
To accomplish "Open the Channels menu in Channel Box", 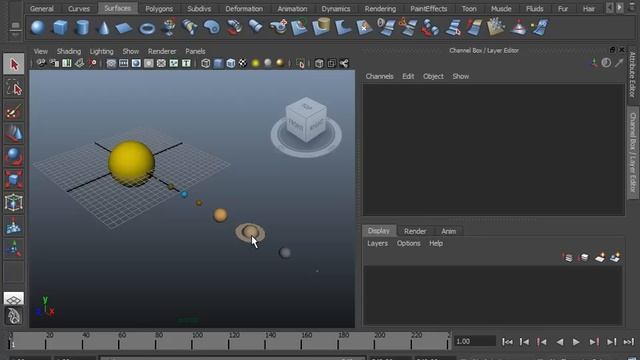I will [x=379, y=76].
